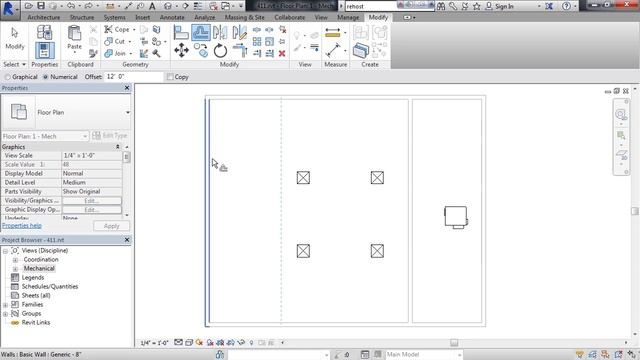This screenshot has width=640, height=360.
Task: Click the binoculars search icon
Action: 441,6
